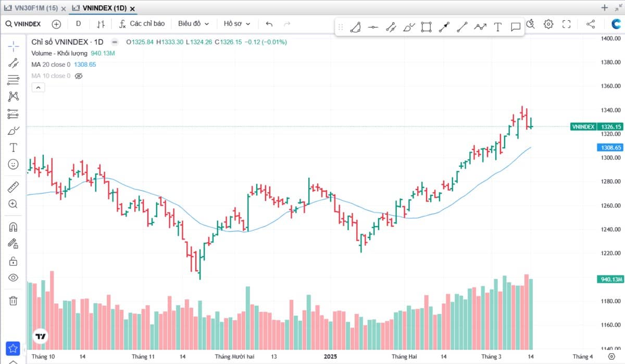
Task: Click the floating toolbar drag handle
Action: (341, 27)
